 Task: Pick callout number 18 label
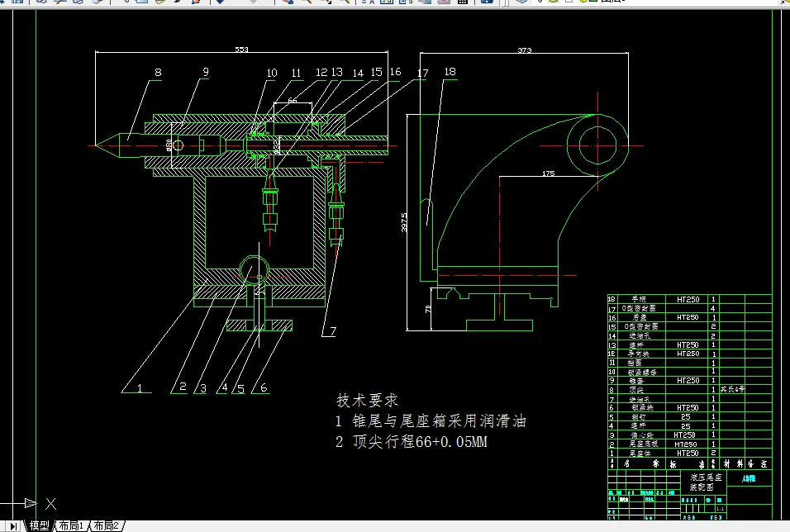(450, 72)
